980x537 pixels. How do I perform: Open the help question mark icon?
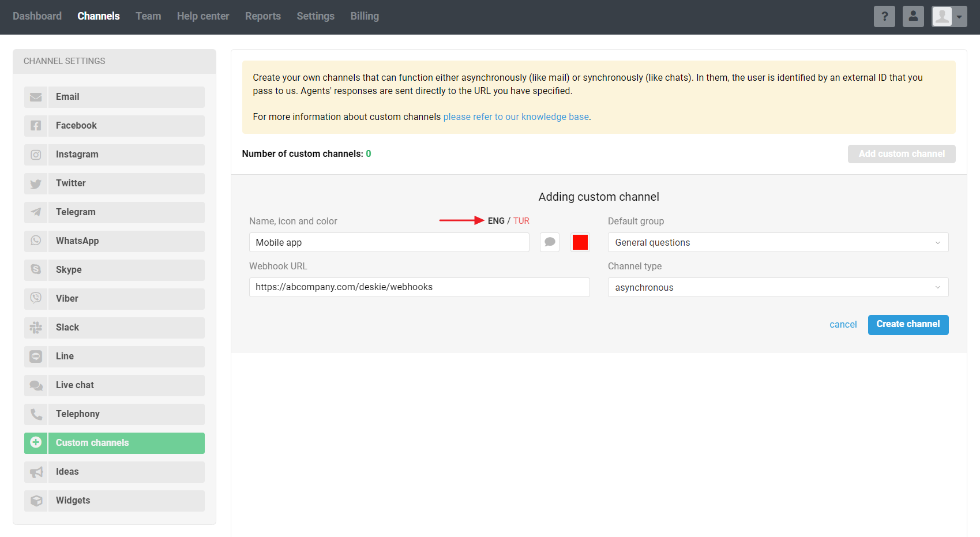(x=884, y=17)
